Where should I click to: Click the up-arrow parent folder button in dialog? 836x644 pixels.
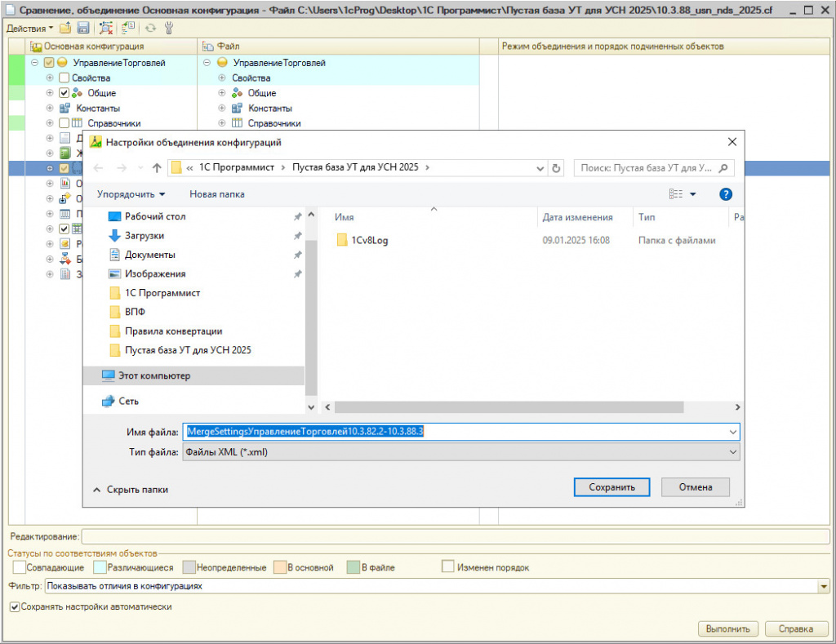pyautogui.click(x=157, y=168)
